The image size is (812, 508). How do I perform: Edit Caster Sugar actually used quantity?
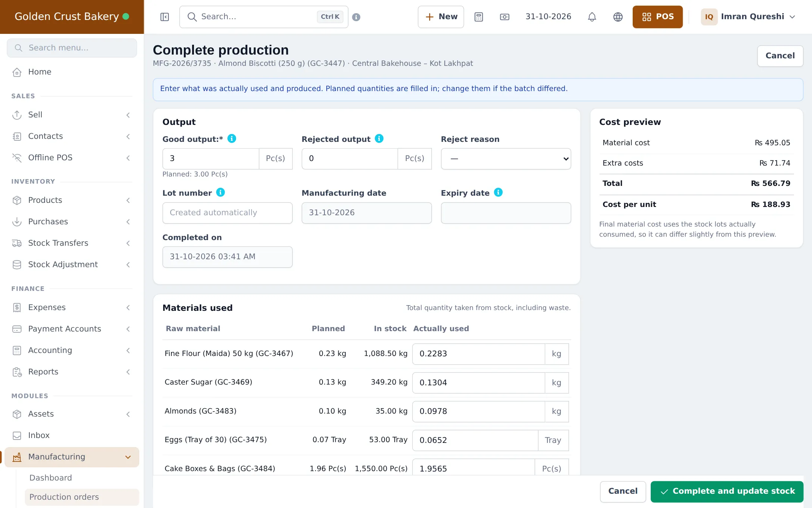pos(479,383)
